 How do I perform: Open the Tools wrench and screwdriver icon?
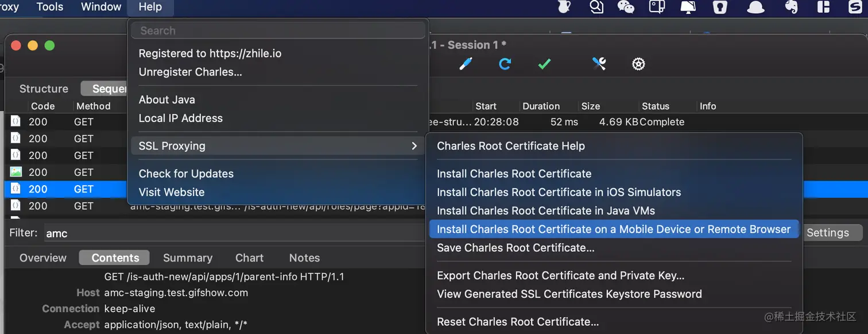click(599, 64)
